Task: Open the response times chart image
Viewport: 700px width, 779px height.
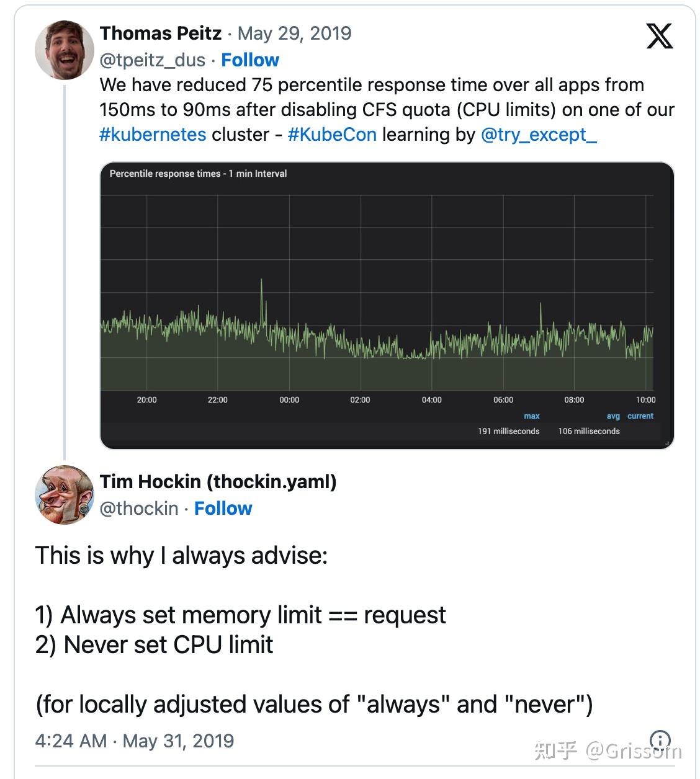Action: [387, 305]
